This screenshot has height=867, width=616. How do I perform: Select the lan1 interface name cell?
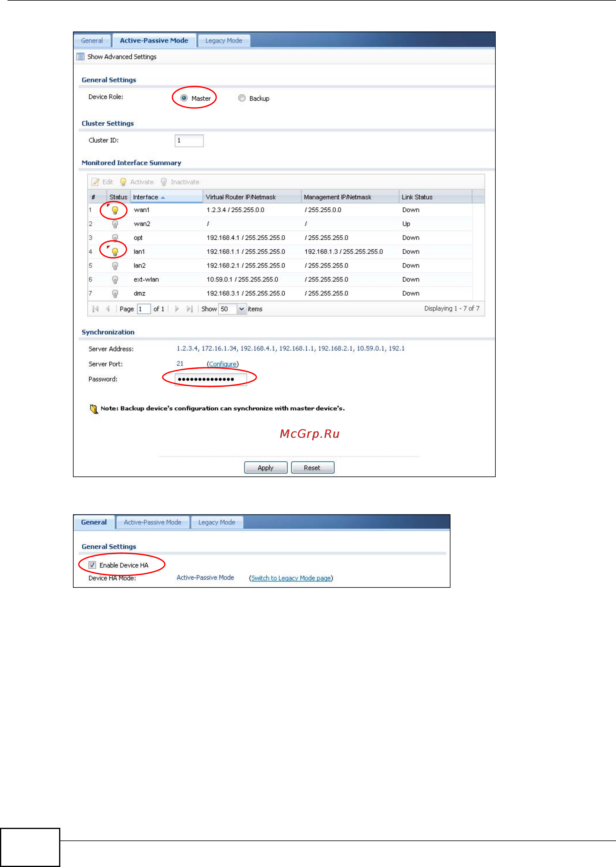(139, 252)
